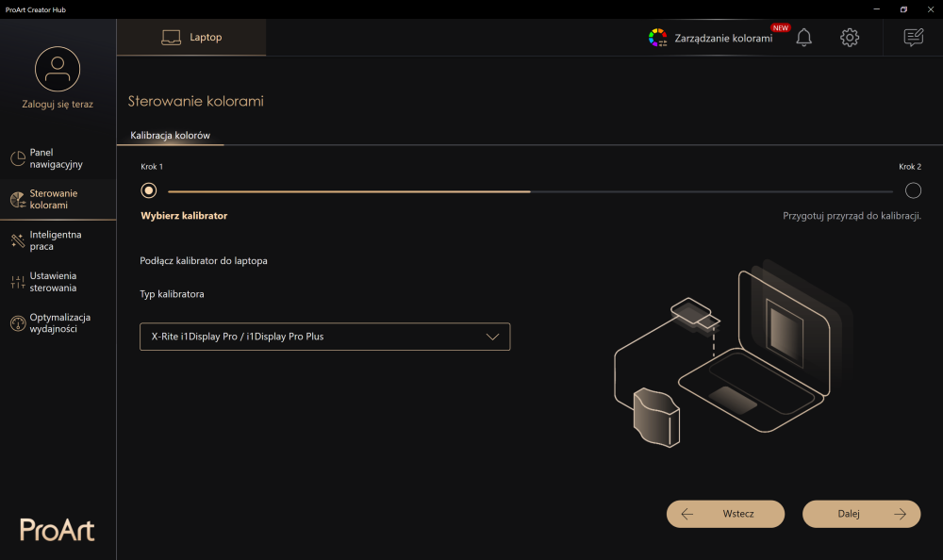Click the Sterowanie kolorami page heading
The width and height of the screenshot is (943, 560).
coord(195,101)
